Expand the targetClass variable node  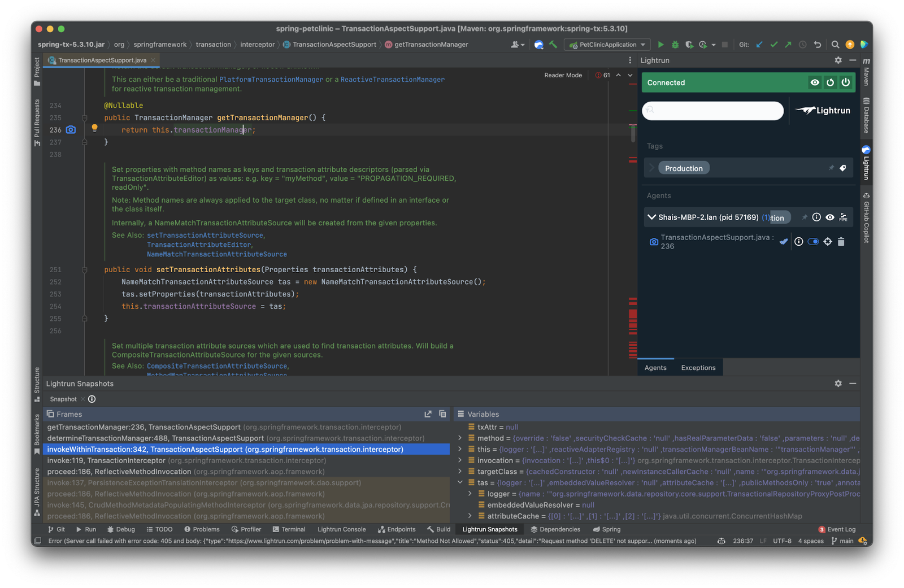(x=460, y=472)
